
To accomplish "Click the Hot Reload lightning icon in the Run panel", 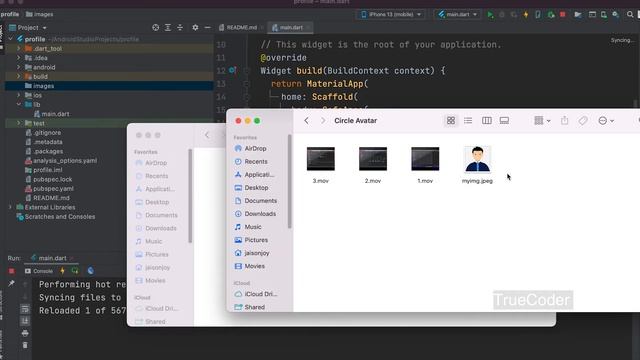I will click(62, 271).
